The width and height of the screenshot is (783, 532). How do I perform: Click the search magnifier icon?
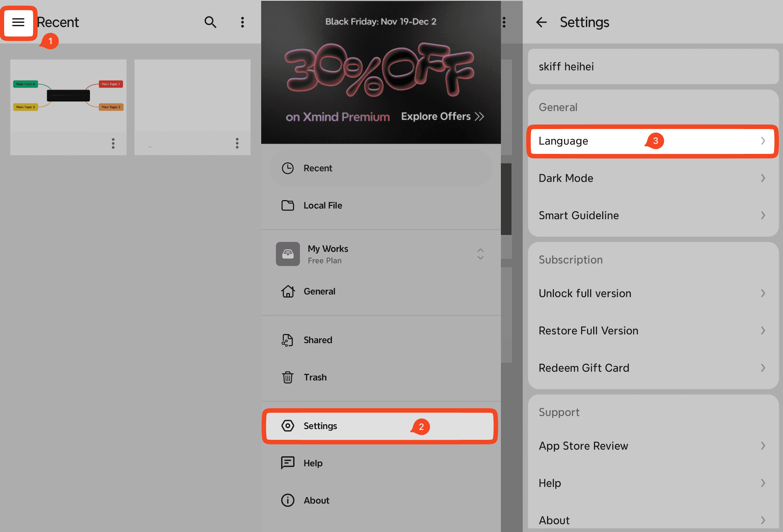click(x=210, y=22)
